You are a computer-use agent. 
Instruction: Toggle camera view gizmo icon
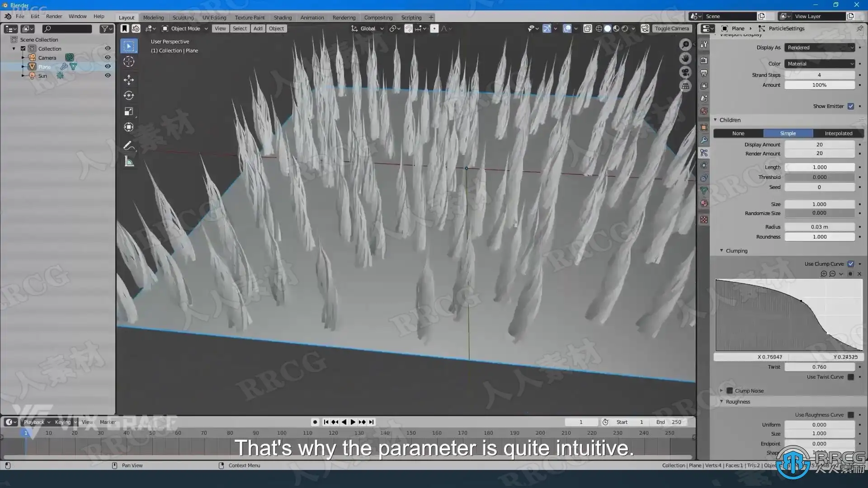tap(685, 72)
